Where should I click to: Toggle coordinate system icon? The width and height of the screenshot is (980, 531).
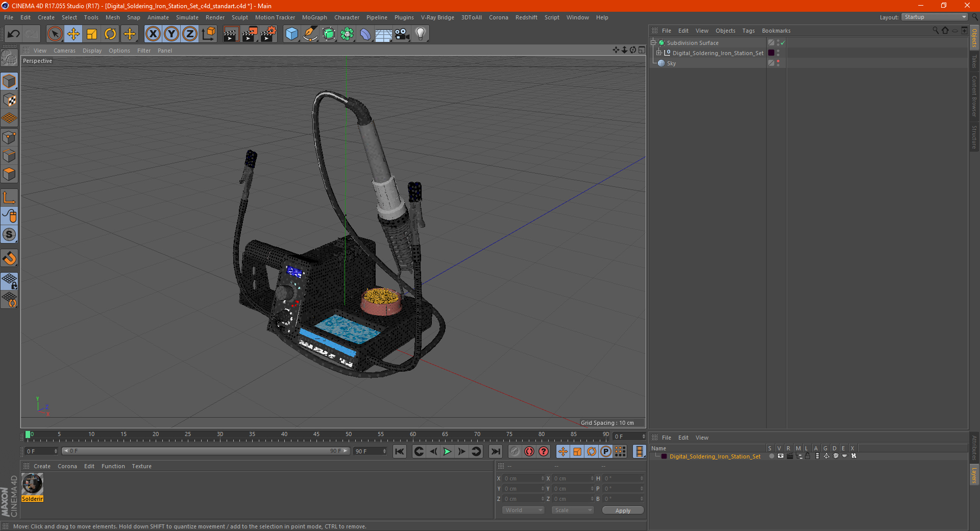point(209,34)
